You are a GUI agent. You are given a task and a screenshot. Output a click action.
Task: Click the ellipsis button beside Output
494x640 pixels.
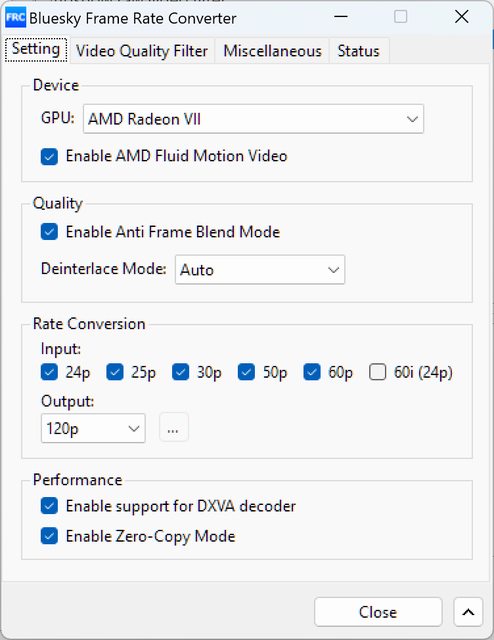click(x=174, y=427)
